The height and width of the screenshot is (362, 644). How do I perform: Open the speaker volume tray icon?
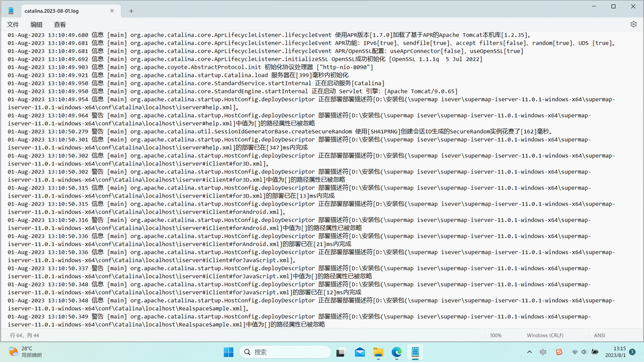pos(584,352)
